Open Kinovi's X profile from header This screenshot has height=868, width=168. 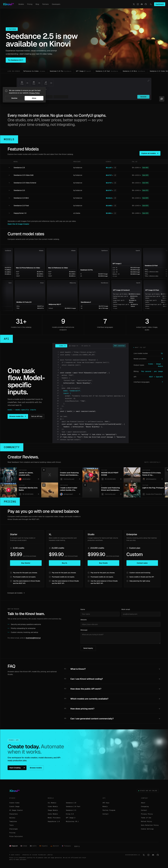pos(134,4)
